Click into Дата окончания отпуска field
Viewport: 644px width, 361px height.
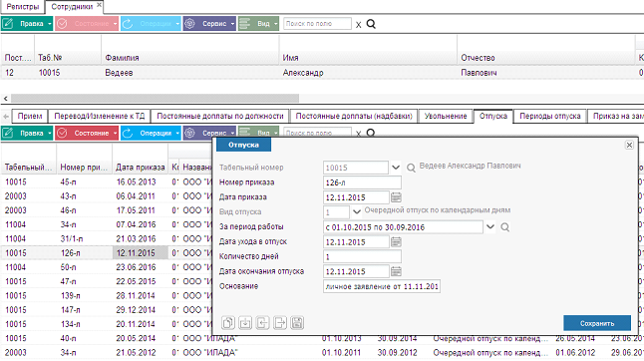pyautogui.click(x=356, y=271)
